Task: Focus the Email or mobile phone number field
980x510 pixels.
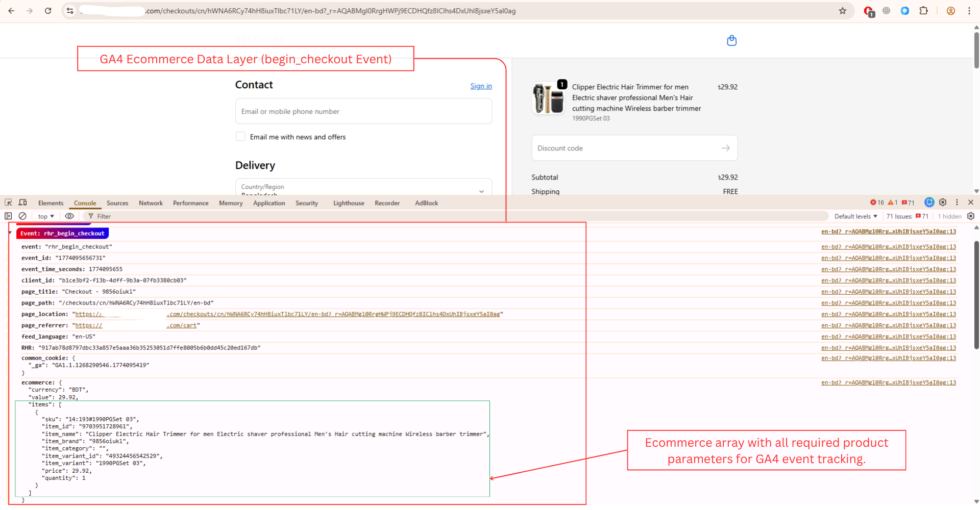Action: click(x=363, y=111)
